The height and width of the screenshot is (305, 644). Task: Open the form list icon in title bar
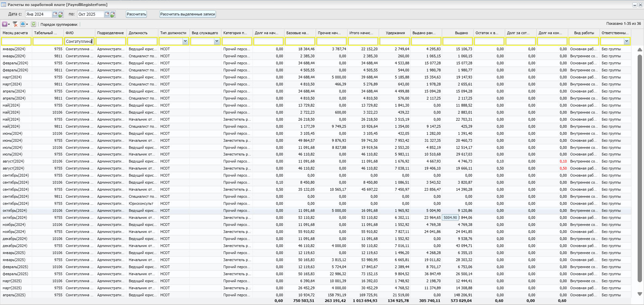3,5
